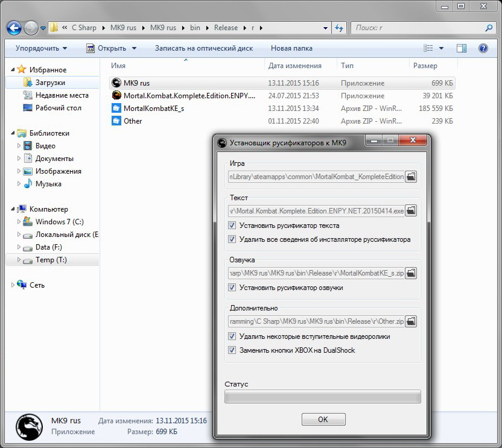Click the C Sharp breadcrumb
The width and height of the screenshot is (502, 448).
84,28
